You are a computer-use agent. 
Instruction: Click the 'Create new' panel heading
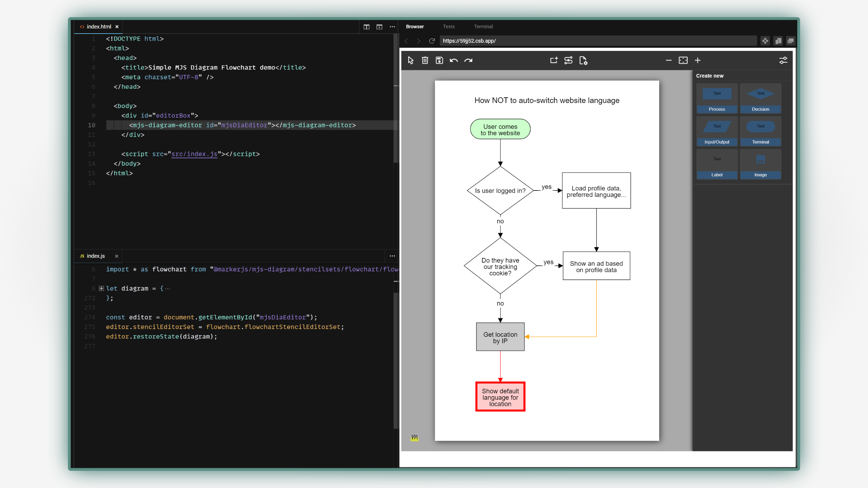[710, 76]
